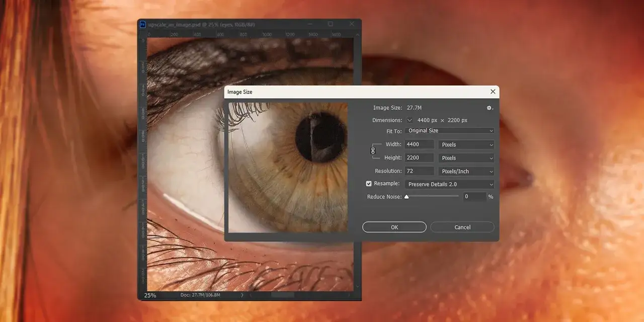The image size is (644, 322).
Task: Open the Height units Pixels dropdown
Action: [466, 158]
